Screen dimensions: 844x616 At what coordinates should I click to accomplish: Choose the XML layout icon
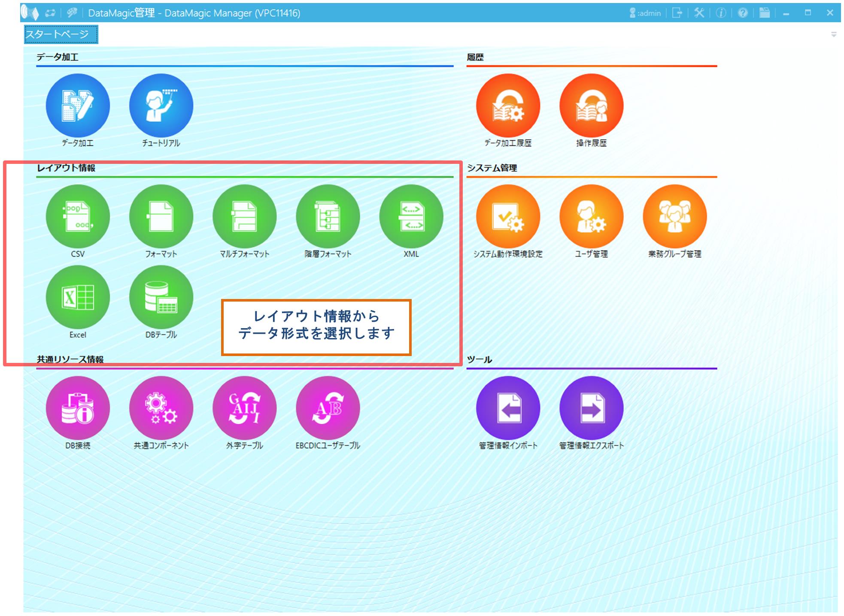411,216
